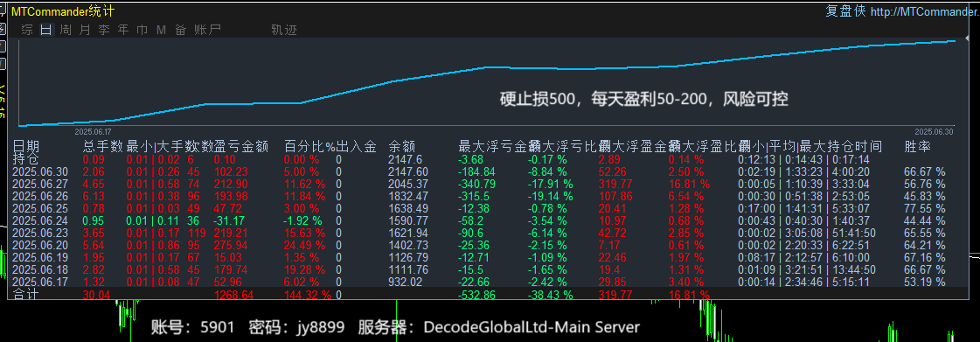Click the balance value 932.02

click(x=405, y=282)
